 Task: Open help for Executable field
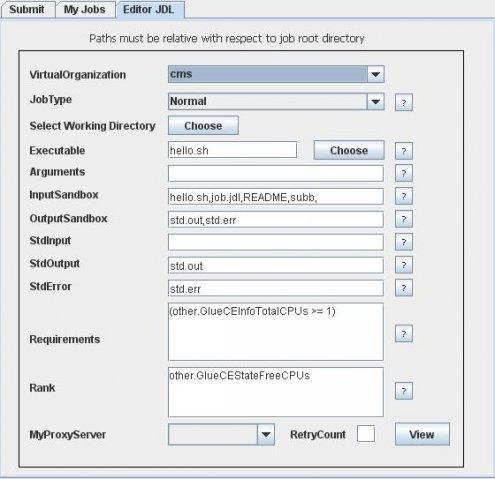[x=404, y=151]
